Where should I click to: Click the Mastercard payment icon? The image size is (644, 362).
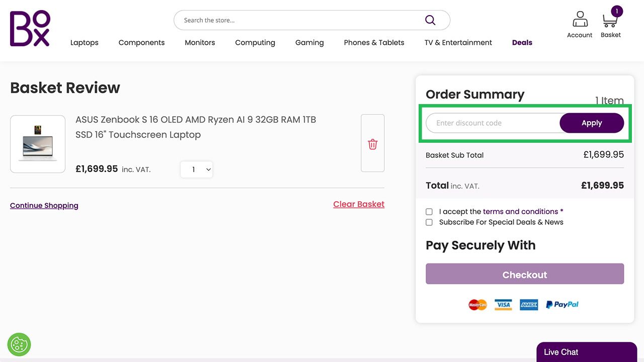coord(477,305)
